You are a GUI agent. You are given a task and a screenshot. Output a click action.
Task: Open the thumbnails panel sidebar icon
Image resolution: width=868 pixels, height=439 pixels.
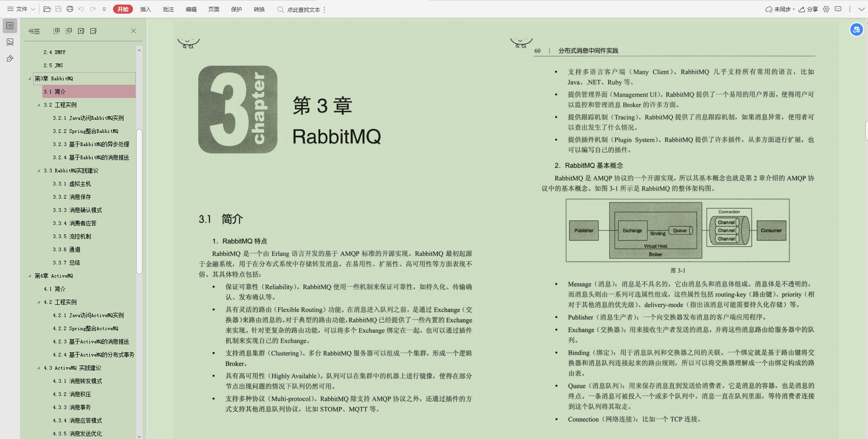10,42
